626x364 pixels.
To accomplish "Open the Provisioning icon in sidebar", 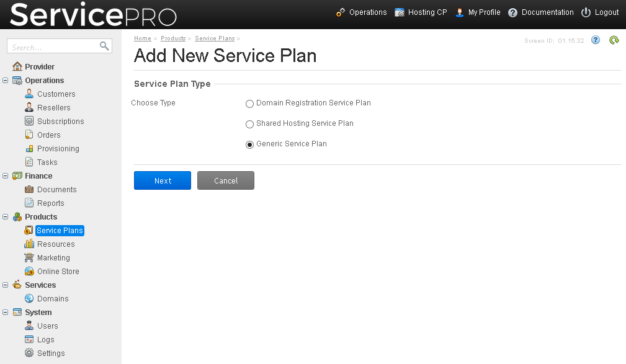I will [x=29, y=148].
